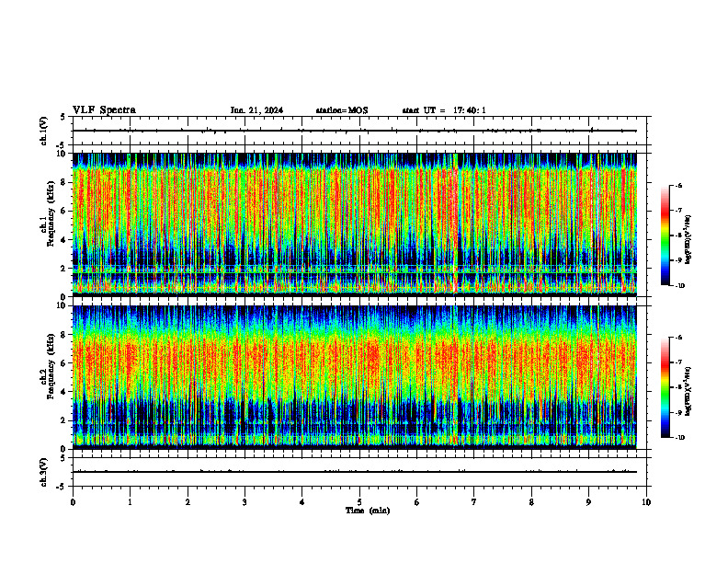Select the "start UT = 17:40: 1" label
The image size is (728, 563).
444,110
